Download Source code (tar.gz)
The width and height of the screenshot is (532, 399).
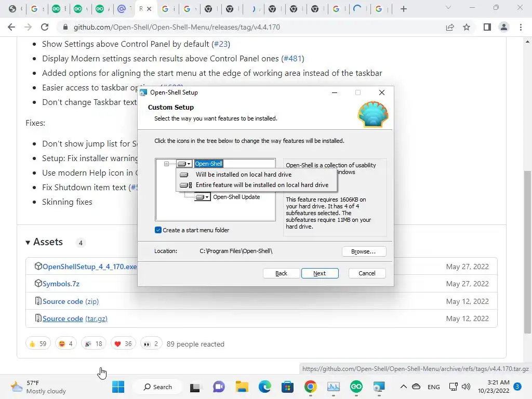(x=75, y=319)
